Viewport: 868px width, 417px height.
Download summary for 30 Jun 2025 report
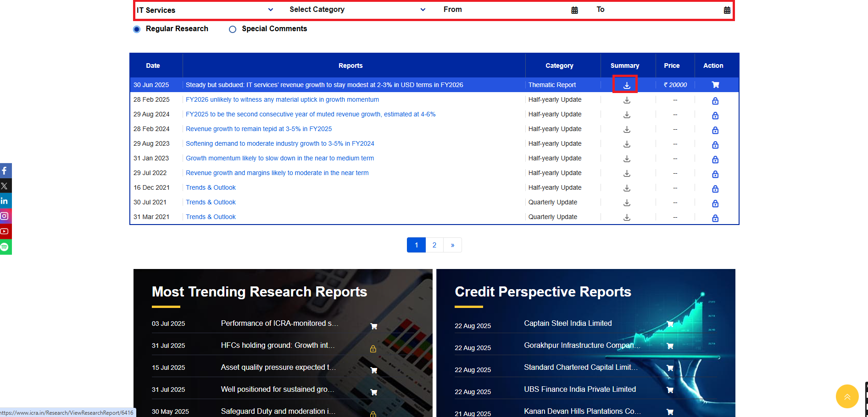(626, 85)
